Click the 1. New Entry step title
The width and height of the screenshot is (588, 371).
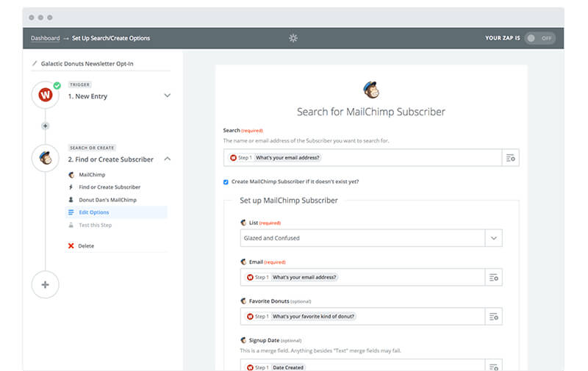pyautogui.click(x=87, y=96)
